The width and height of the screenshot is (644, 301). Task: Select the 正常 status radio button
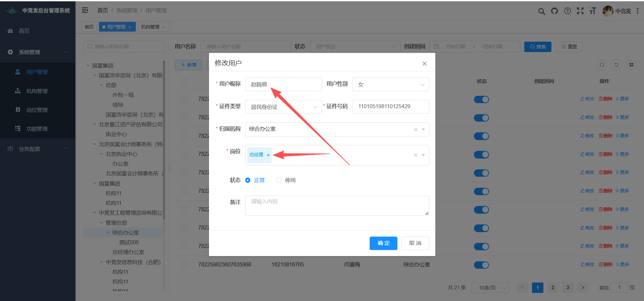[x=248, y=180]
